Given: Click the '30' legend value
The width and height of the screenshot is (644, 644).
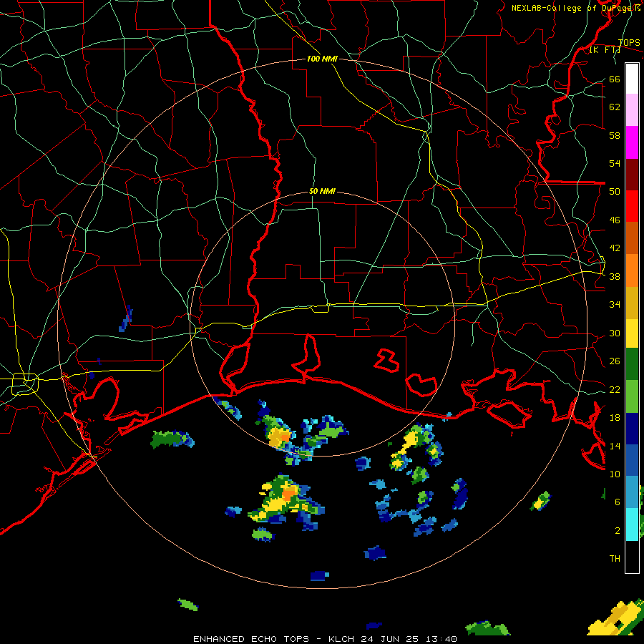Looking at the screenshot, I should click(x=615, y=333).
